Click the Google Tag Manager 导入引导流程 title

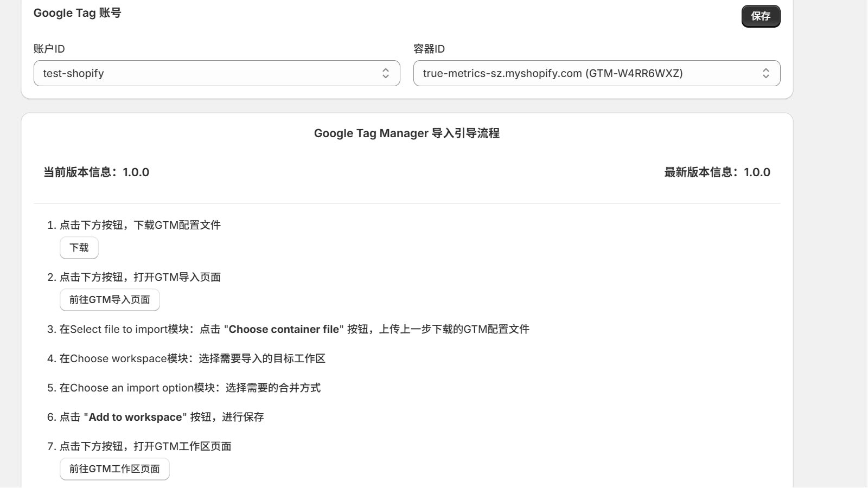click(407, 133)
